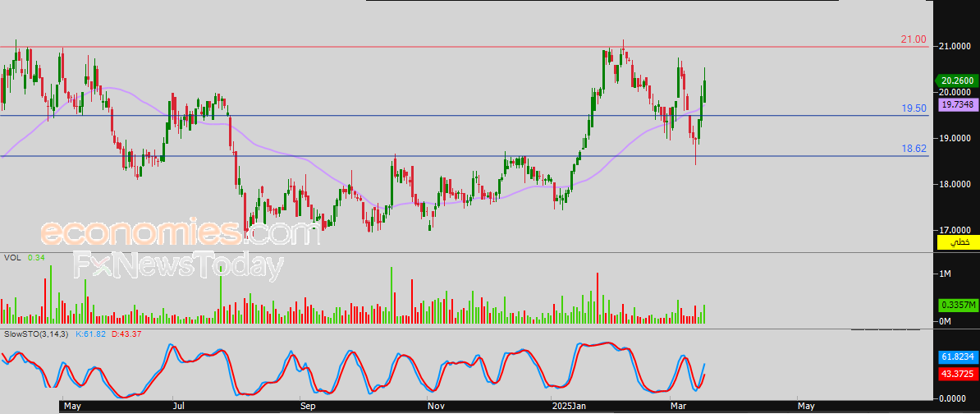The image size is (980, 414).
Task: Click the 0M volume axis label
Action: point(945,321)
